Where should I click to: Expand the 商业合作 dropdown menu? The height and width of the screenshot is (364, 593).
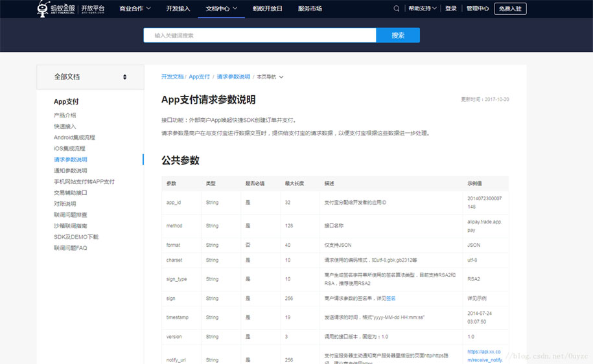pyautogui.click(x=135, y=8)
